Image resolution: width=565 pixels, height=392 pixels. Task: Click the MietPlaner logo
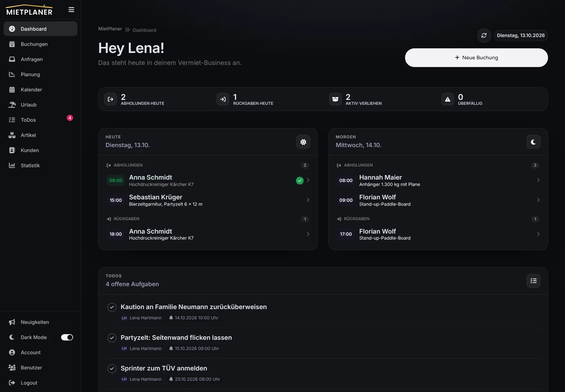coord(29,10)
